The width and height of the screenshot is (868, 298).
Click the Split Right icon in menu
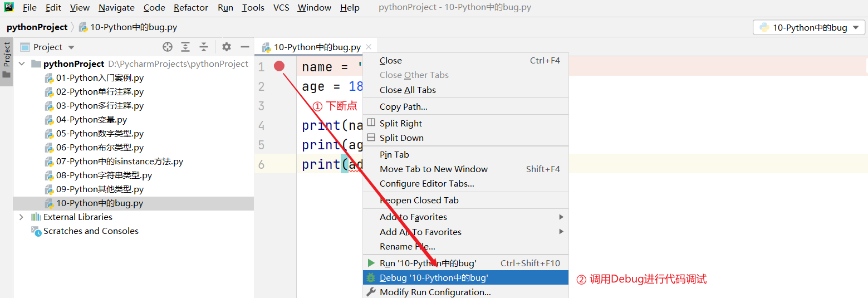coord(371,123)
